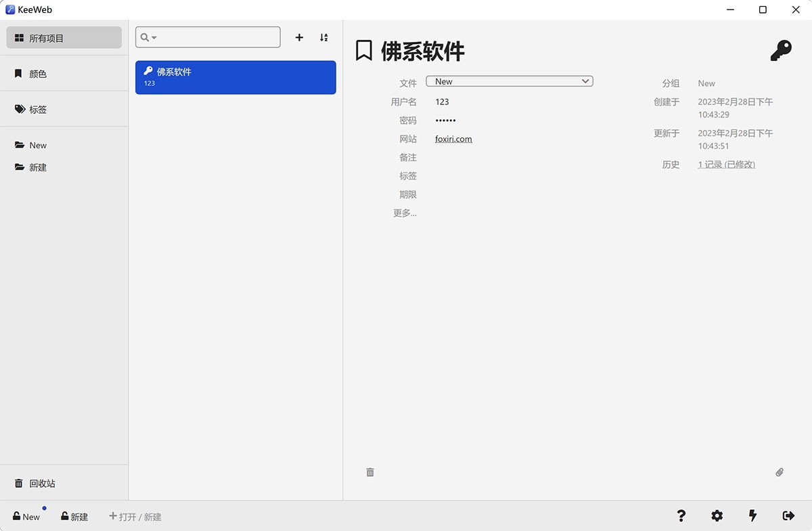Add a new entry with plus icon
Viewport: 812px width, 531px height.
pos(299,37)
